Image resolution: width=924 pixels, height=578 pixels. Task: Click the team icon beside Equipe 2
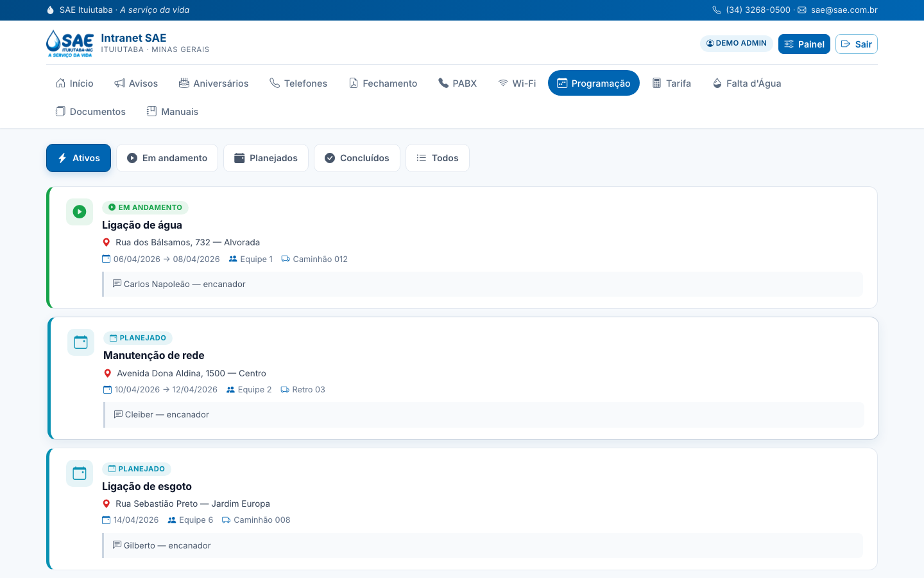[230, 390]
